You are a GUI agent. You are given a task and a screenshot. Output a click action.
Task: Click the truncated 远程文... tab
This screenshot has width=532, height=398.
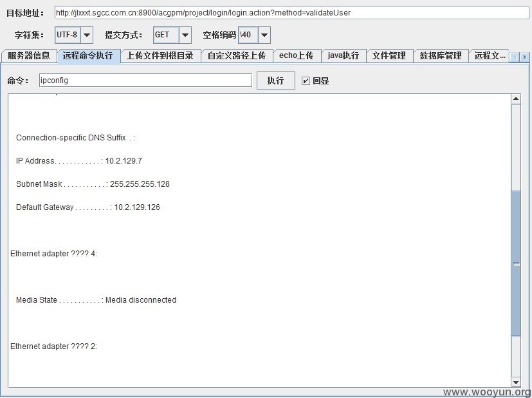pyautogui.click(x=490, y=55)
